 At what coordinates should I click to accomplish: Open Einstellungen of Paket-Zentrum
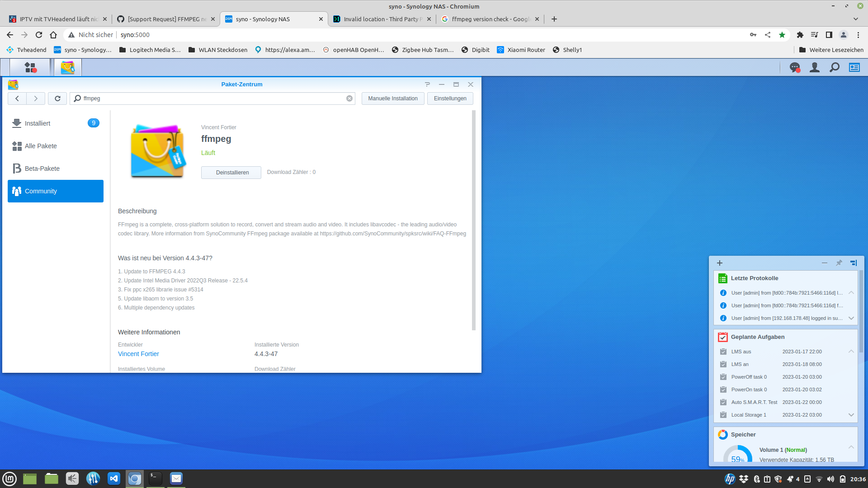(x=450, y=99)
